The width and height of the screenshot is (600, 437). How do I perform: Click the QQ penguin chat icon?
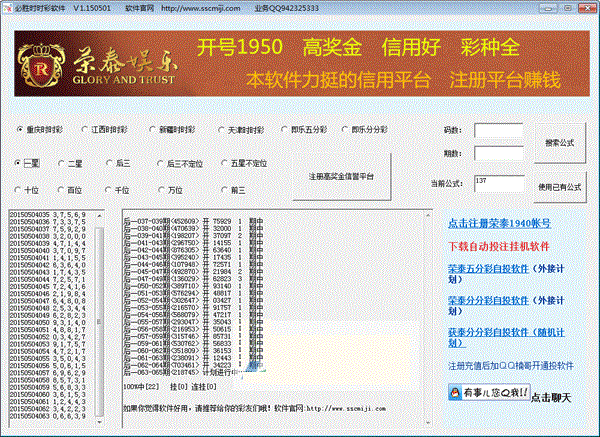coord(455,393)
